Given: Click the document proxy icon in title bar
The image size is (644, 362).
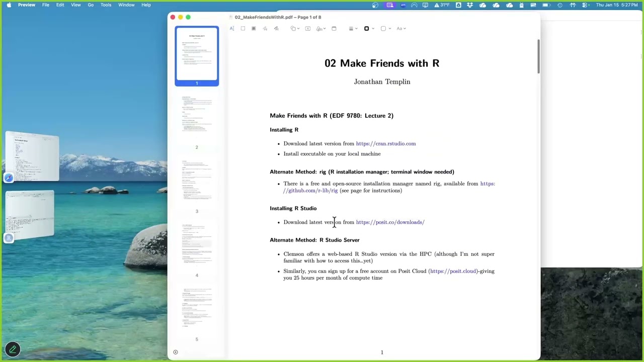Looking at the screenshot, I should [x=231, y=17].
